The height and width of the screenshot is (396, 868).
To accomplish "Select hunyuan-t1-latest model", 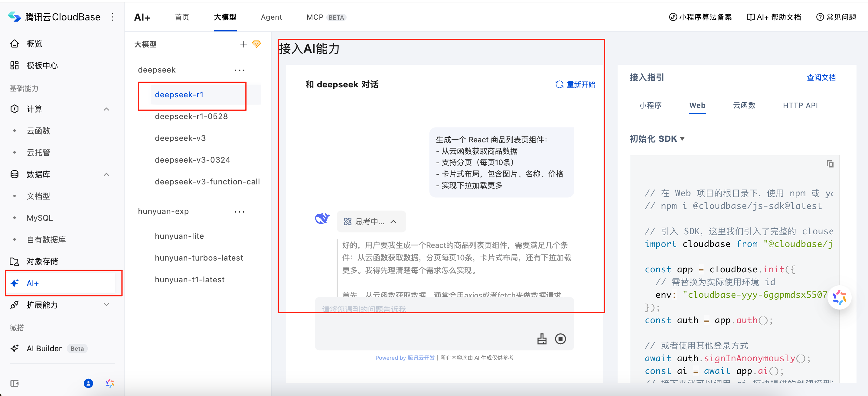I will tap(190, 280).
